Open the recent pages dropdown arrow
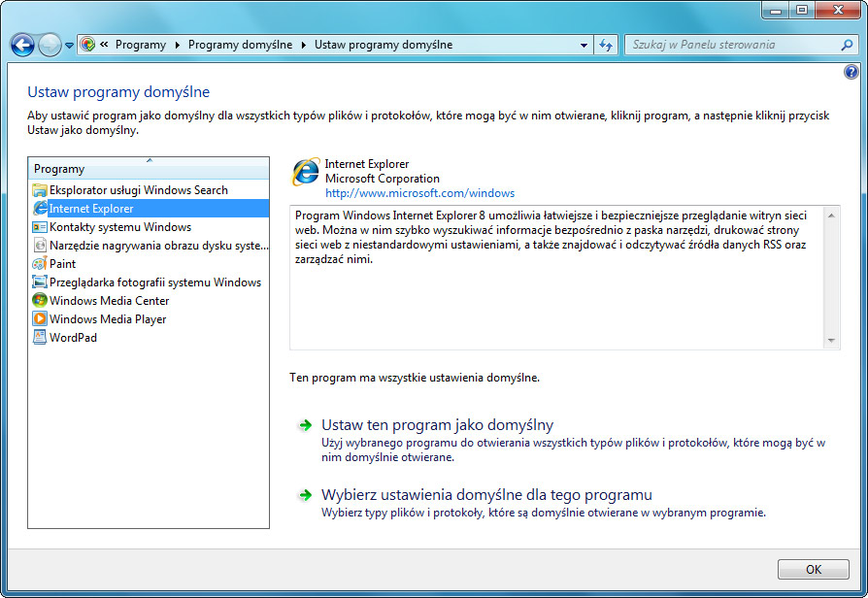 coord(69,46)
